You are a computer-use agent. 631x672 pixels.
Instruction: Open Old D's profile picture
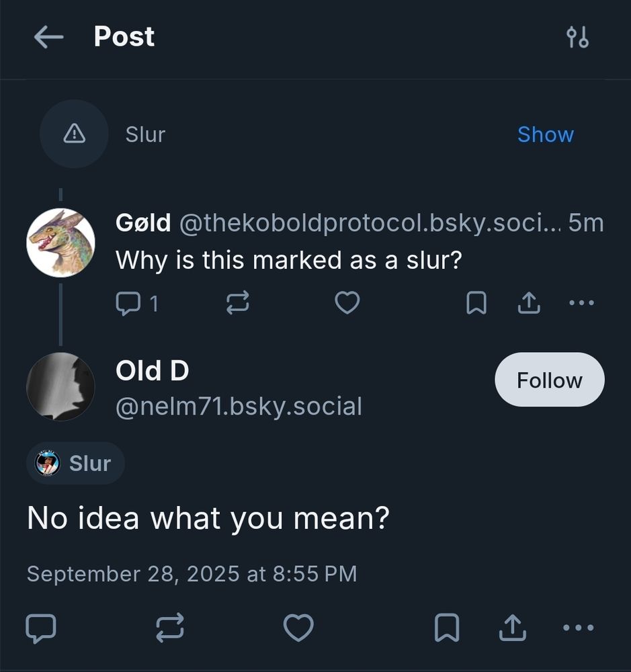pyautogui.click(x=60, y=387)
